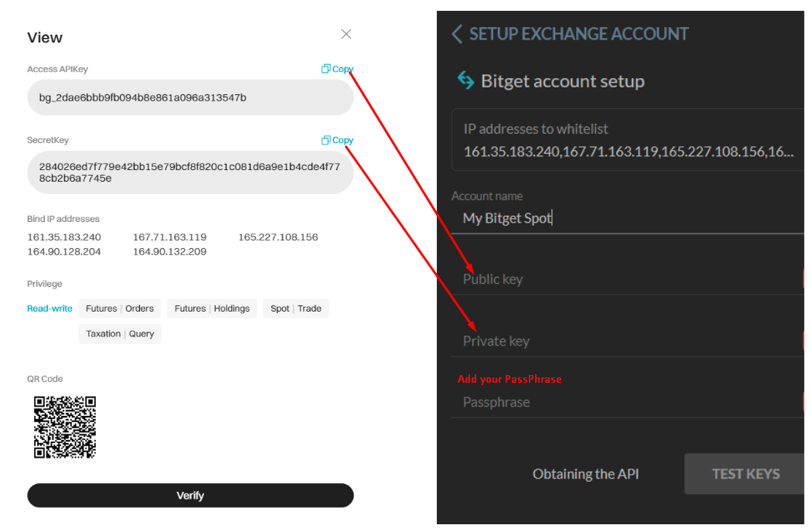Click the Read-write privilege label
This screenshot has height=532, width=811.
tap(49, 308)
